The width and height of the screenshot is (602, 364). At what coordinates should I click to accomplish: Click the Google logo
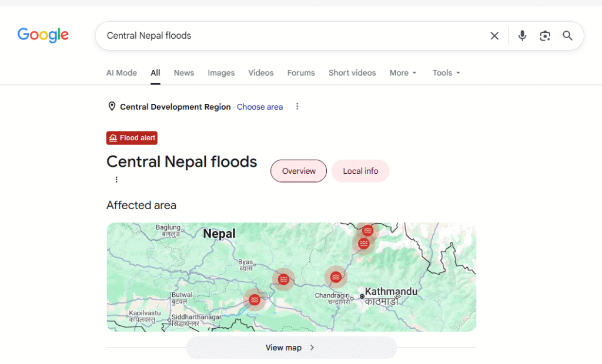[x=43, y=35]
